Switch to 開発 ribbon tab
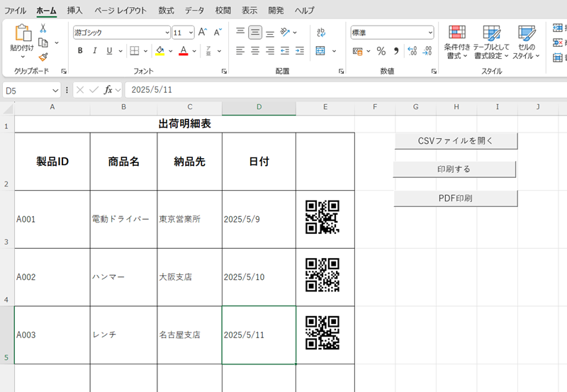567x392 pixels. (276, 11)
